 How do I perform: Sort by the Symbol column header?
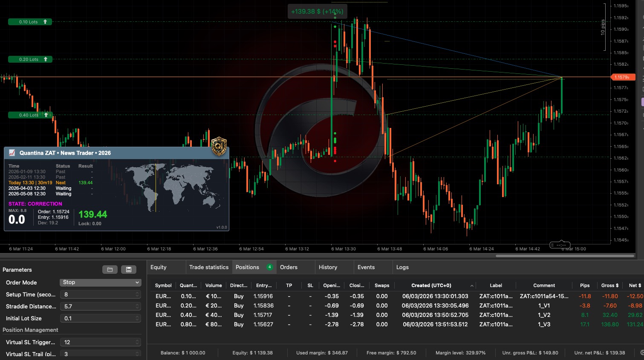tap(163, 285)
